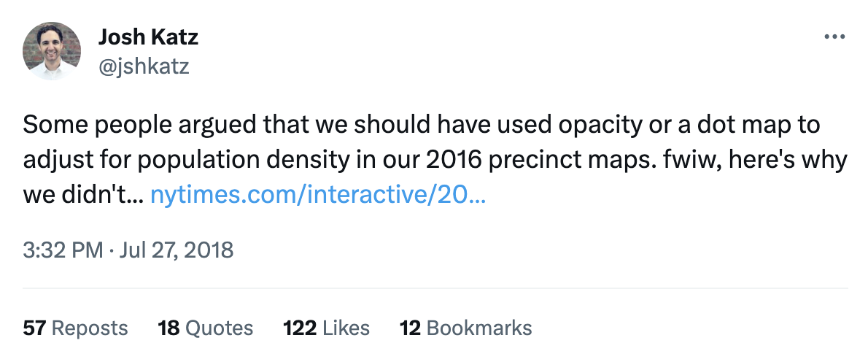The height and width of the screenshot is (362, 868).
Task: Select the word 'Reposts' label
Action: click(x=90, y=328)
